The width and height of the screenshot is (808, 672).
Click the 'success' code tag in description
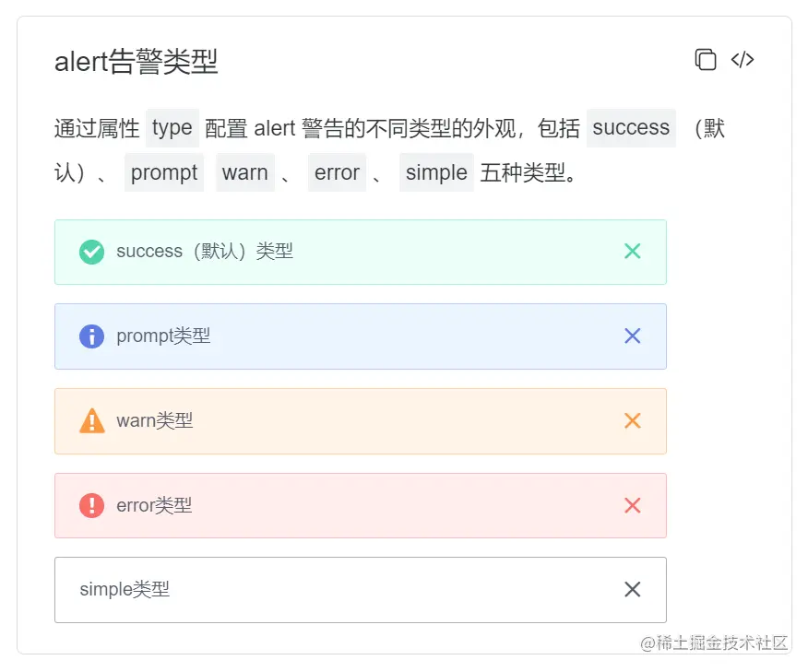pyautogui.click(x=631, y=128)
